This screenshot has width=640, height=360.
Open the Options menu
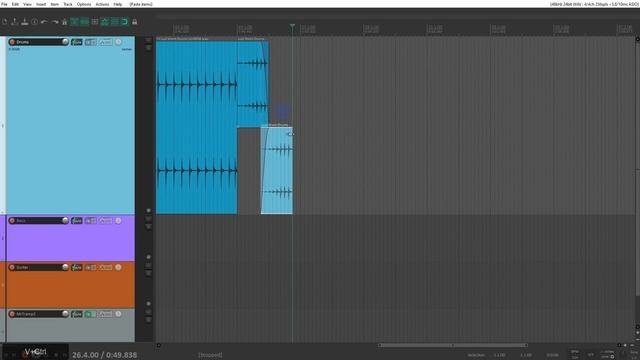(84, 4)
